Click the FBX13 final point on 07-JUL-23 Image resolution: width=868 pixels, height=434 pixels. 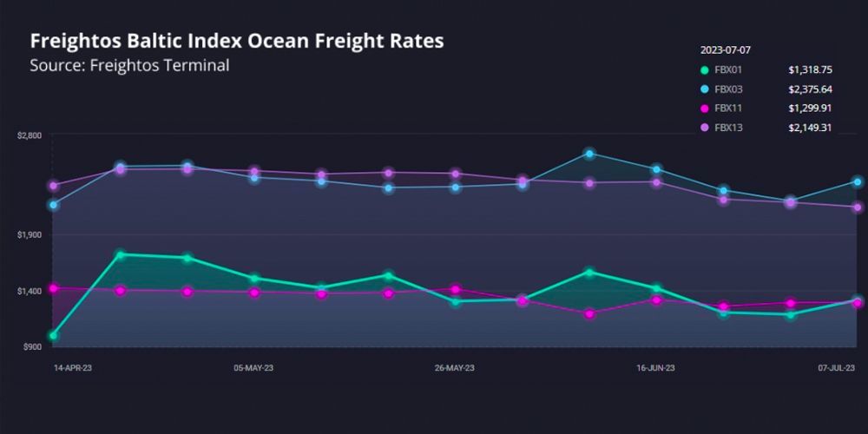pyautogui.click(x=857, y=207)
